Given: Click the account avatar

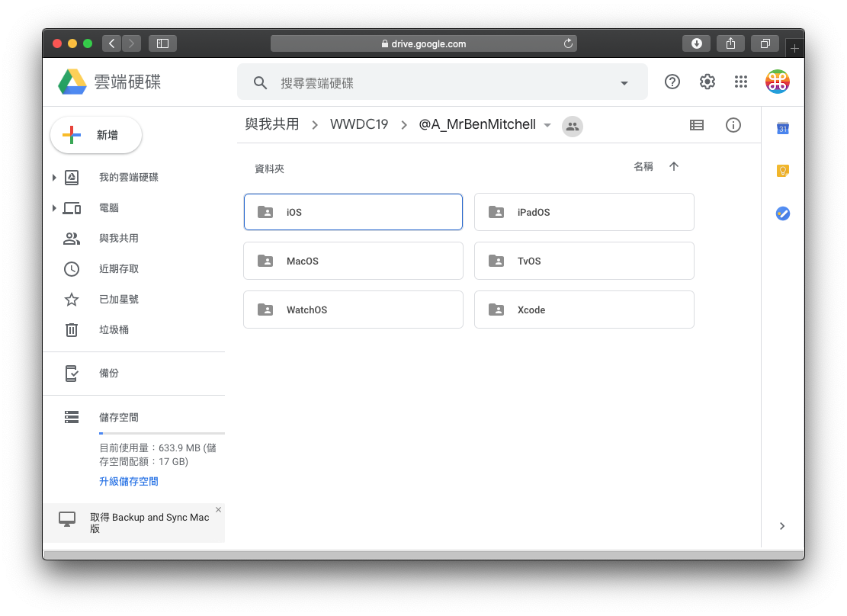Looking at the screenshot, I should point(778,82).
